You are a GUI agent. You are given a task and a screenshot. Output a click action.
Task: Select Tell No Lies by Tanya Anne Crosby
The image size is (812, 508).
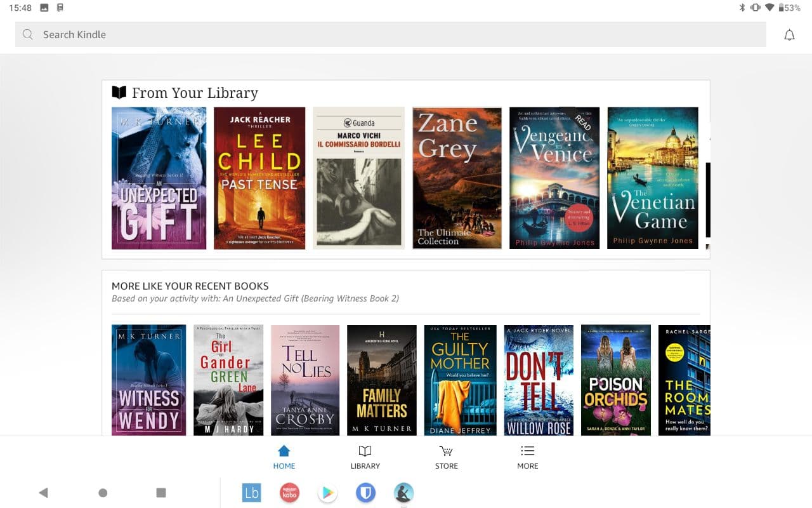click(305, 380)
